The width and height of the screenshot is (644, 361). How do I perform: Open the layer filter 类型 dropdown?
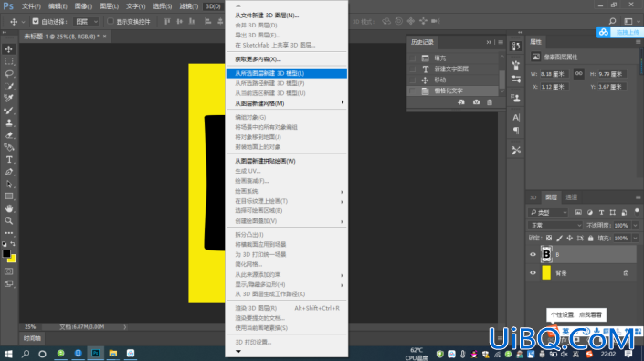[x=548, y=212]
